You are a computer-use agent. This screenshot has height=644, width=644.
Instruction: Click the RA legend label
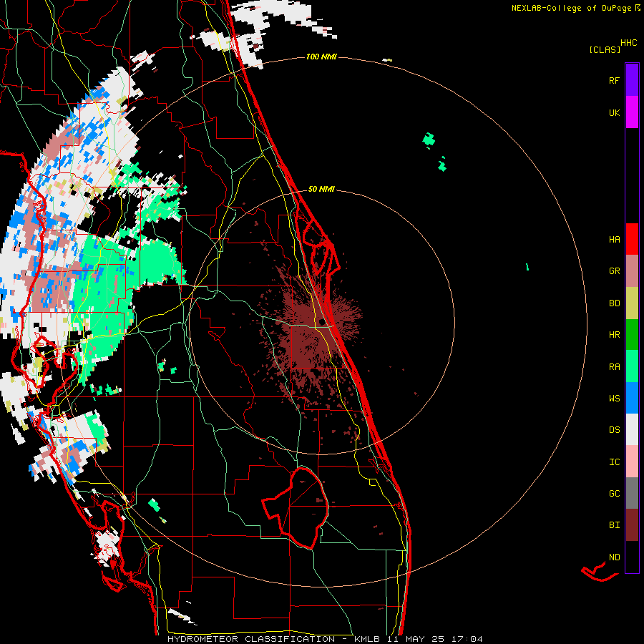tap(614, 367)
